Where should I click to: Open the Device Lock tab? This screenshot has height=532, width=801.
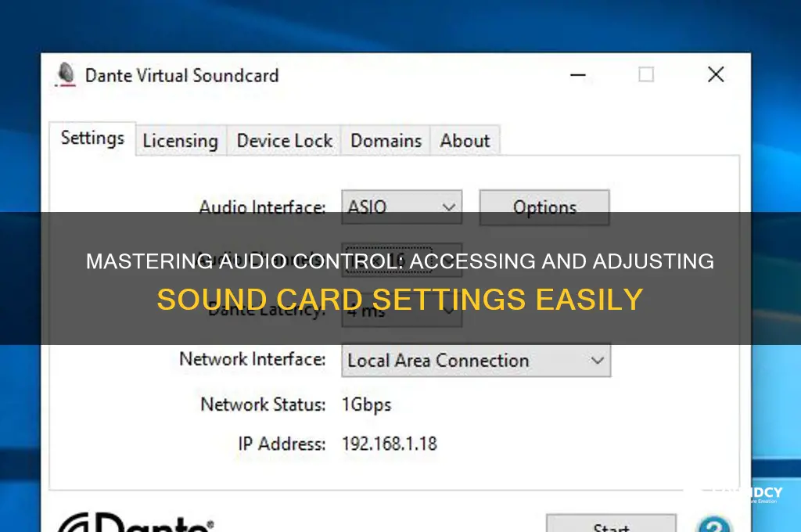click(x=284, y=141)
